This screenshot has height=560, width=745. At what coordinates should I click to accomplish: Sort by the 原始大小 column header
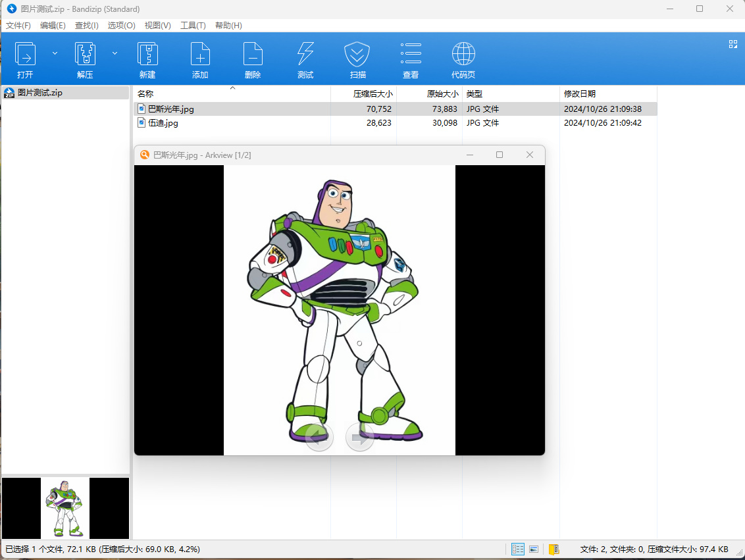pyautogui.click(x=429, y=93)
